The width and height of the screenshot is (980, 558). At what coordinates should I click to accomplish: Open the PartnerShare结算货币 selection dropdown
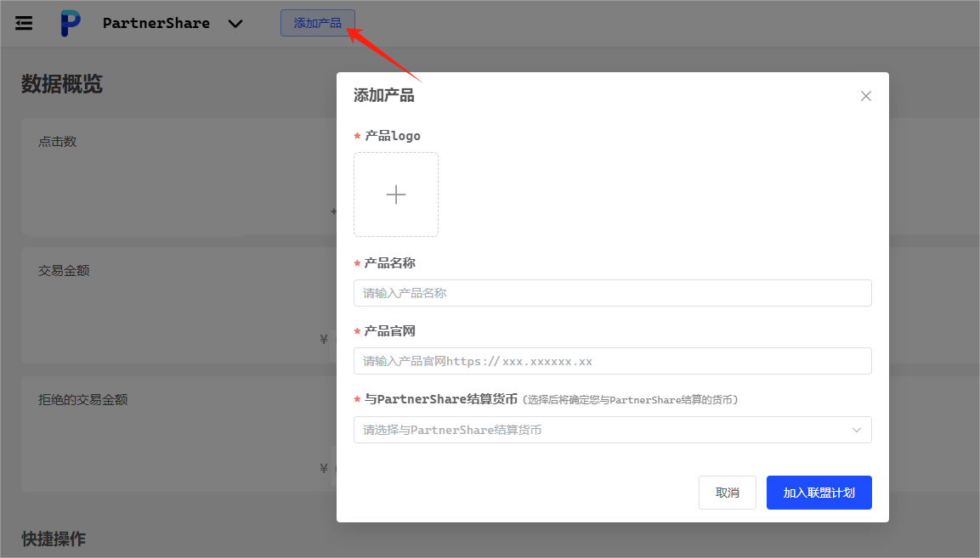point(612,430)
